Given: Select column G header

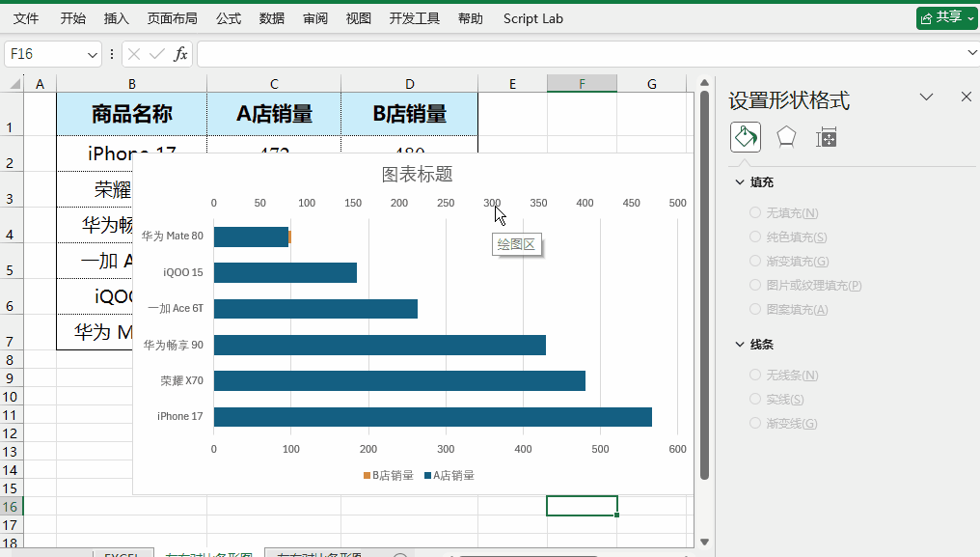Looking at the screenshot, I should [652, 84].
